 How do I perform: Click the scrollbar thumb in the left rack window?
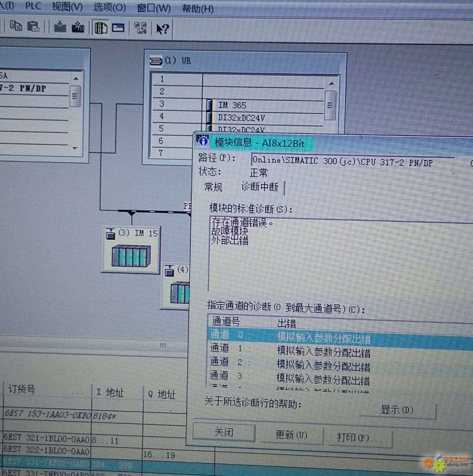pyautogui.click(x=75, y=96)
